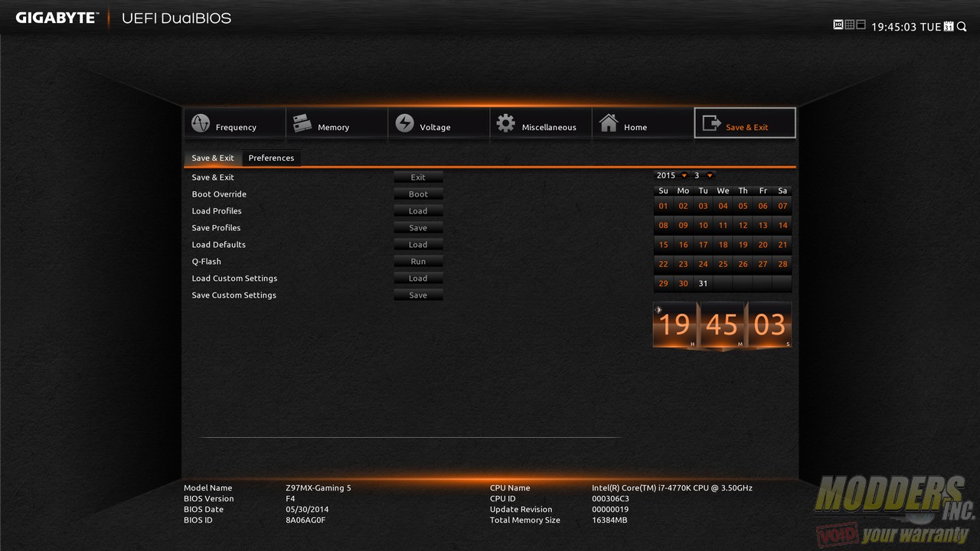Select the Miscellaneous tab label

click(549, 128)
